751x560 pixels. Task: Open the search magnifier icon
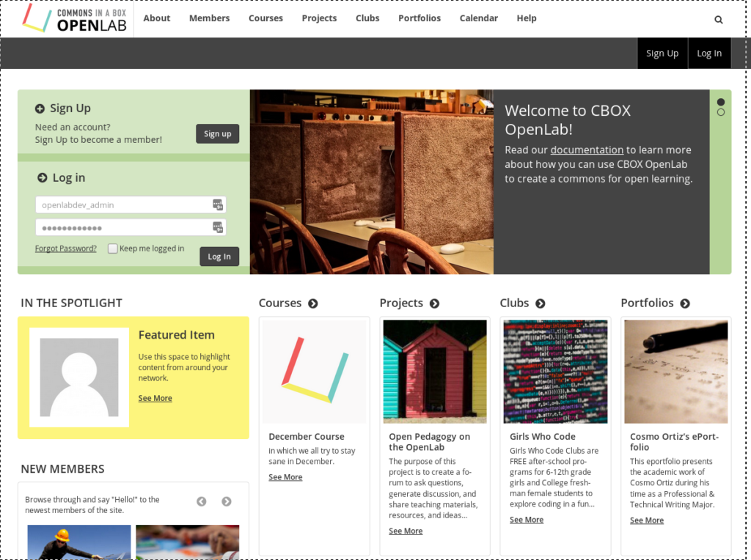719,20
